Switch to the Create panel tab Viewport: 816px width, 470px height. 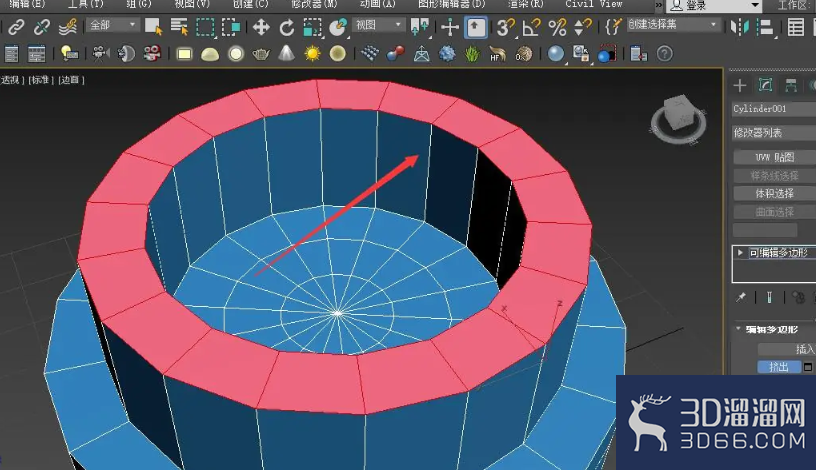740,85
